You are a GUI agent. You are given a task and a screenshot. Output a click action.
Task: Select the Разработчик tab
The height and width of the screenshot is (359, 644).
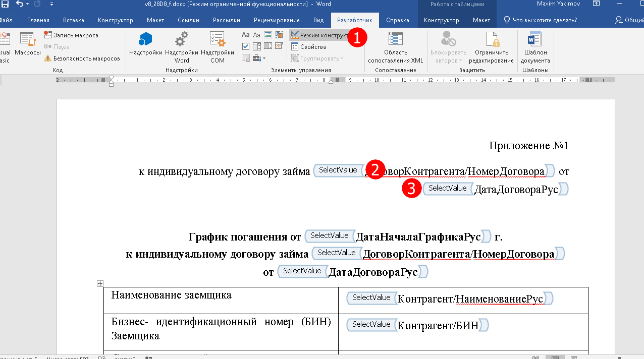(355, 20)
